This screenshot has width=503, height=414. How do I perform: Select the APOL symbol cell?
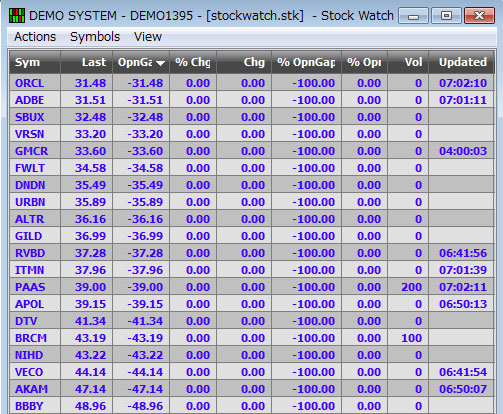(35, 304)
